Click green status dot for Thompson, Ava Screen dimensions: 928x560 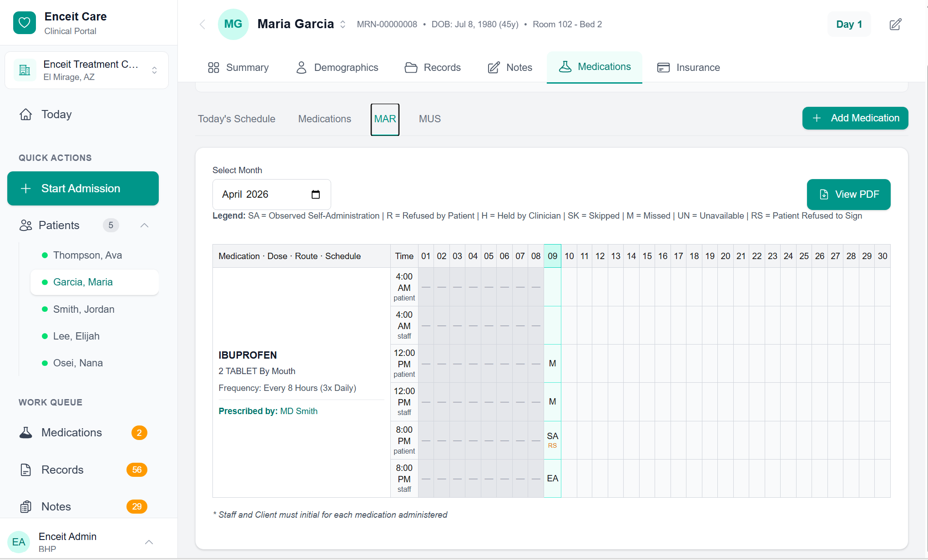point(45,255)
